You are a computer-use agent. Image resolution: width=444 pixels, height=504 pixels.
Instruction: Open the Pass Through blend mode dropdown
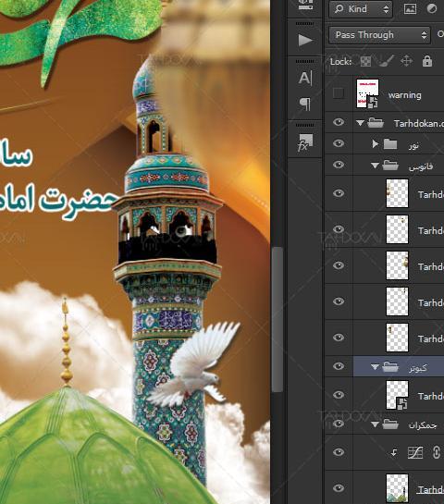click(379, 35)
